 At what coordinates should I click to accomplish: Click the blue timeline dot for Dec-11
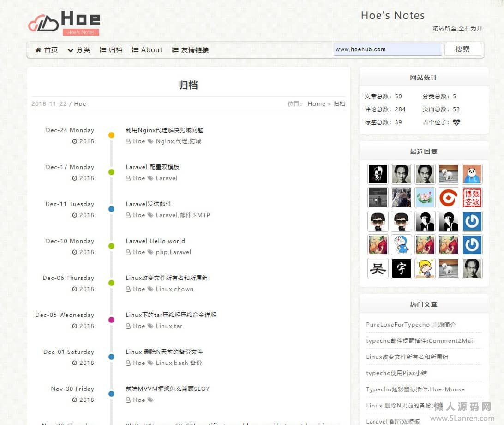[112, 209]
